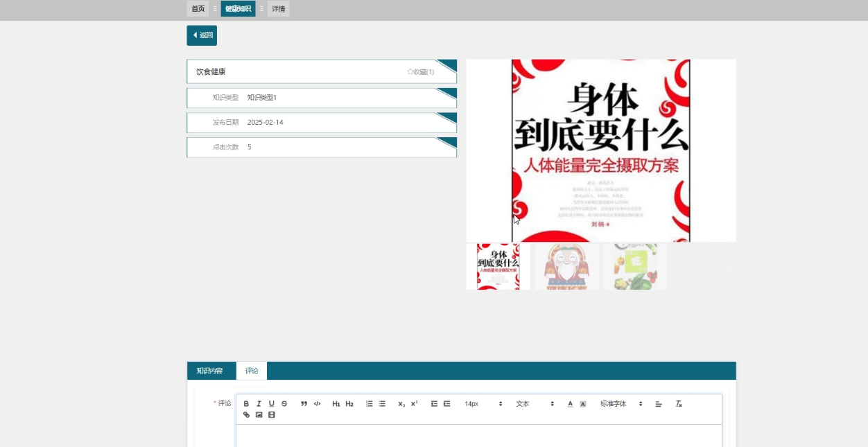Insert a video into the comment

click(x=271, y=414)
